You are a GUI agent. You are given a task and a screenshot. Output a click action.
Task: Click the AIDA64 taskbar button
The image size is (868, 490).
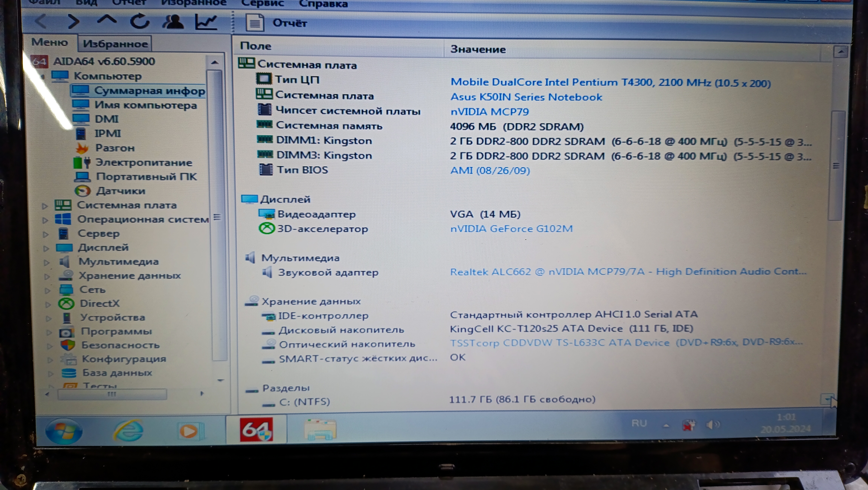point(256,430)
